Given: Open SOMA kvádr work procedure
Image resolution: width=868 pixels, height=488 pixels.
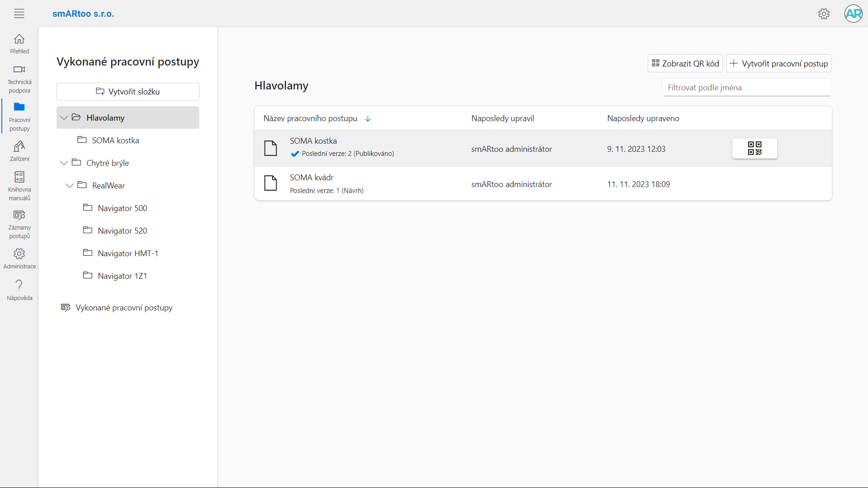Looking at the screenshot, I should click(x=311, y=178).
